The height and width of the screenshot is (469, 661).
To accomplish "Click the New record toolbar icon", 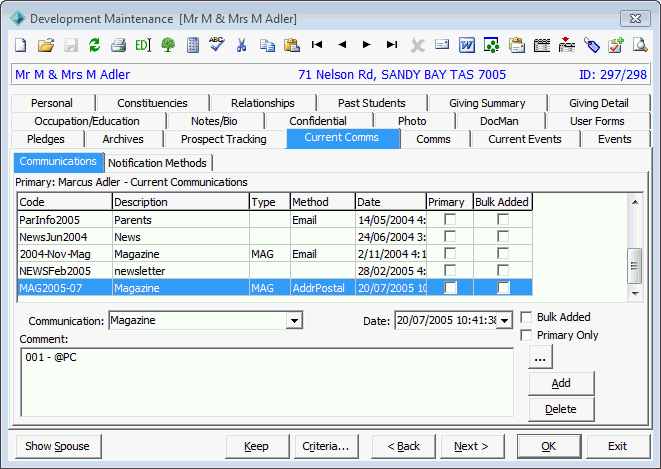I will pyautogui.click(x=21, y=45).
